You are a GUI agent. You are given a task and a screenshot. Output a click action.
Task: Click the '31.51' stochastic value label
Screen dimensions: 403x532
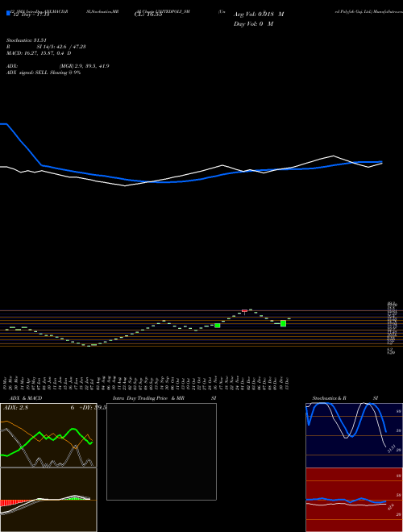click(390, 449)
